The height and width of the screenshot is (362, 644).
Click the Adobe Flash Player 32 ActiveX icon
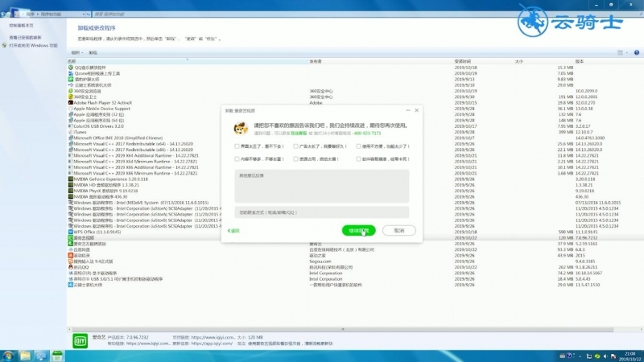[71, 103]
